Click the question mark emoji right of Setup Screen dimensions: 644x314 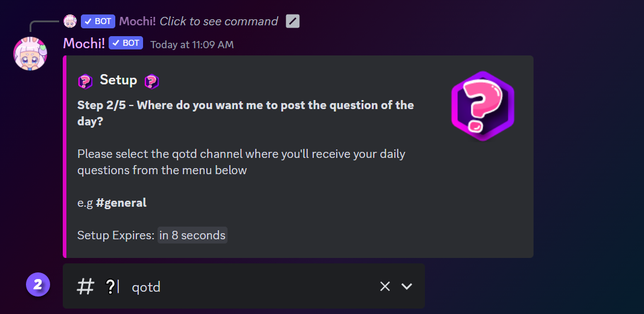151,80
